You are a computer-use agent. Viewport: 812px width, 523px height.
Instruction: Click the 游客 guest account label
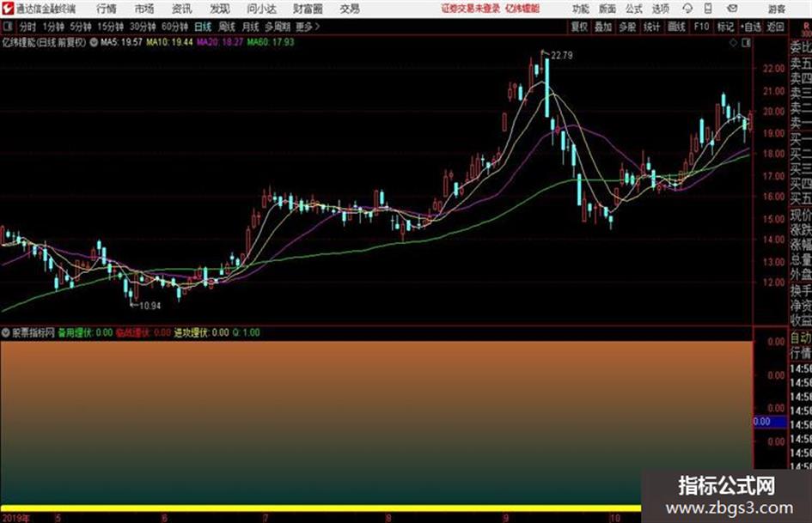pos(776,9)
